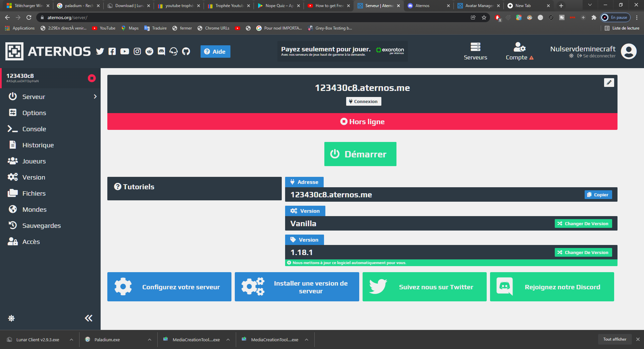
Task: Click the Hors ligne status bar
Action: (362, 121)
